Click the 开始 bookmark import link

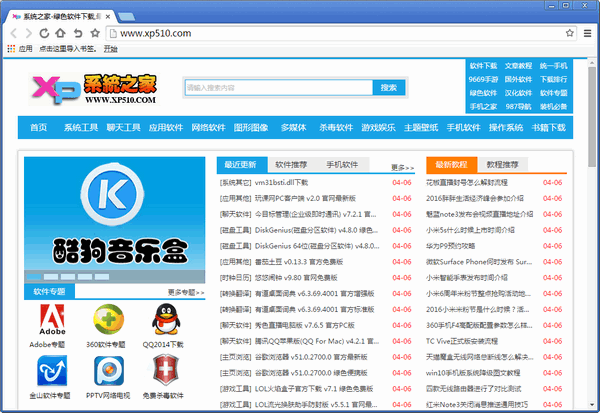click(x=111, y=49)
